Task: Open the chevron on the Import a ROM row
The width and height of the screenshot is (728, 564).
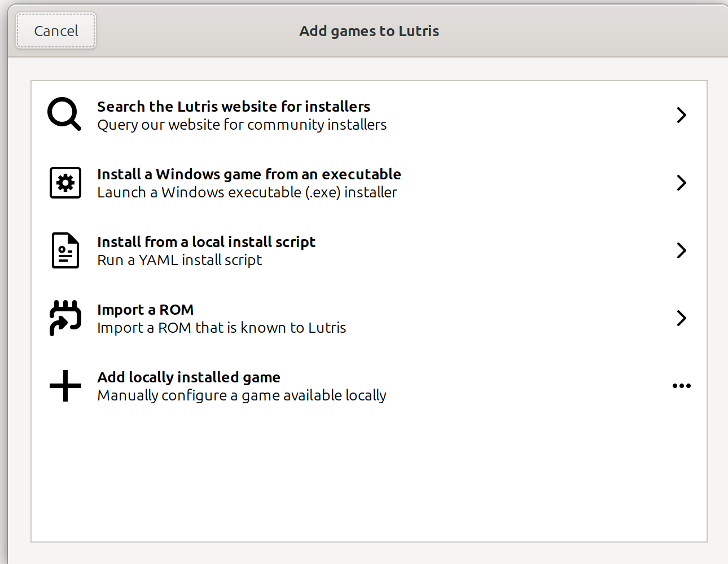Action: tap(681, 318)
